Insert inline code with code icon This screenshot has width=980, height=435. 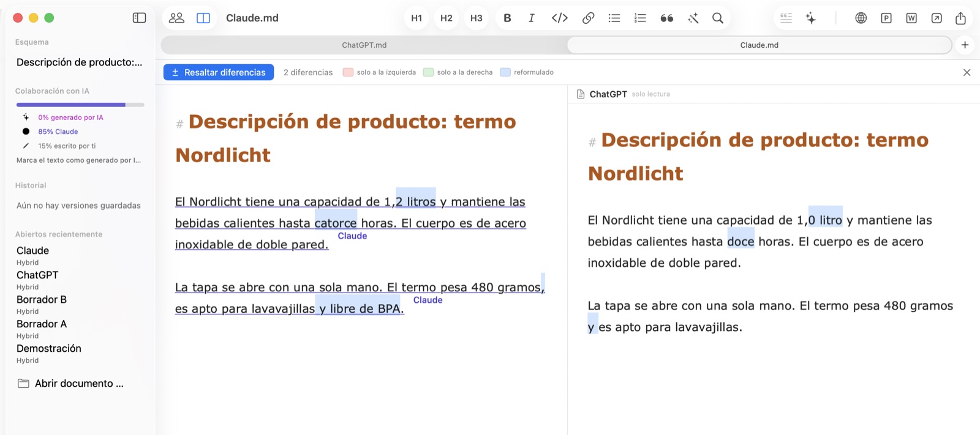pyautogui.click(x=560, y=18)
